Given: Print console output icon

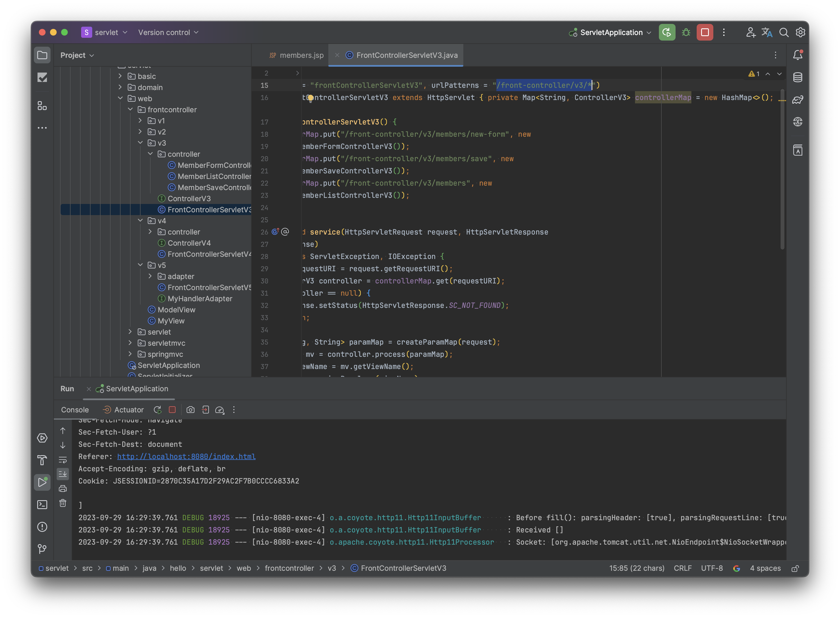Looking at the screenshot, I should point(63,489).
